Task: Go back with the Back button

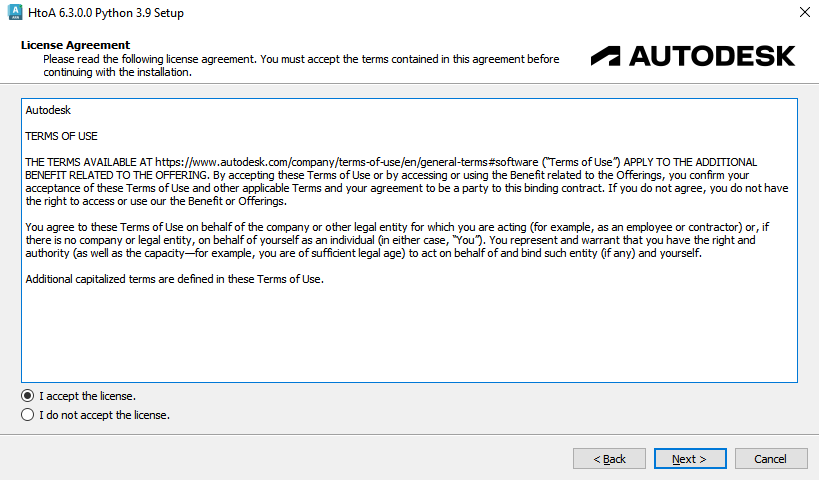Action: coord(609,459)
